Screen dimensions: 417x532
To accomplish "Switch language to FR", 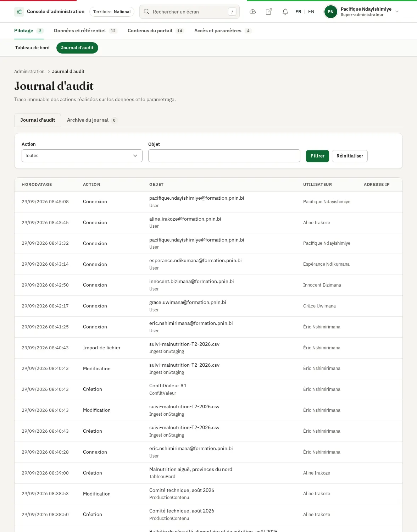I will tap(298, 12).
